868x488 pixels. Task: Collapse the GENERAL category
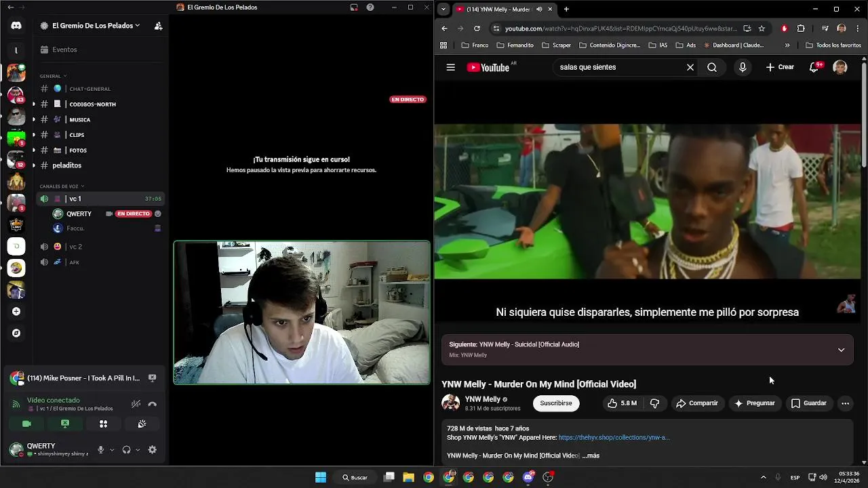point(53,76)
